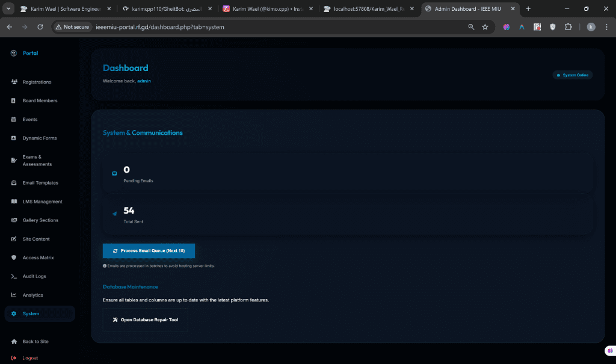Click the admin username link

point(144,81)
